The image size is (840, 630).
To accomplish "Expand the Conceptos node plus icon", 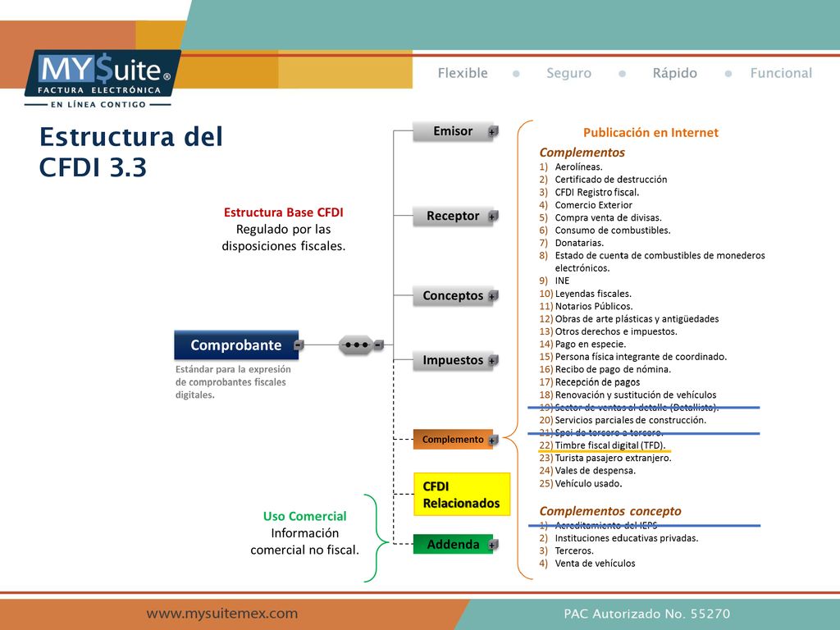I will [493, 295].
